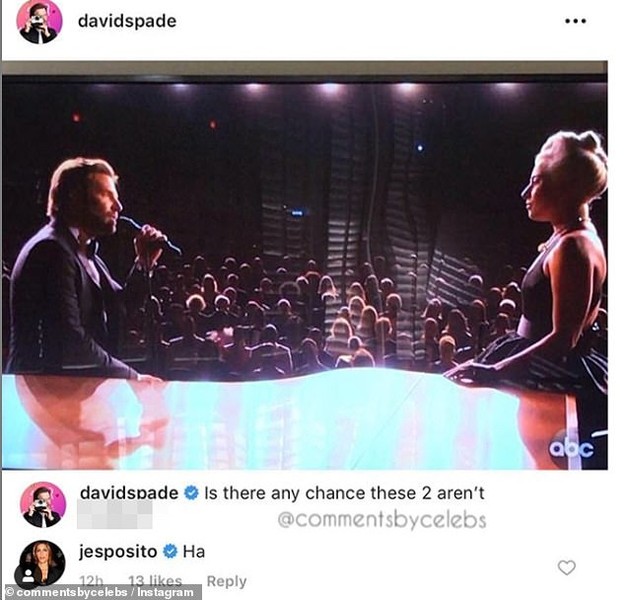This screenshot has width=625, height=600.
Task: Click the 'Ha' comment text
Action: click(194, 552)
